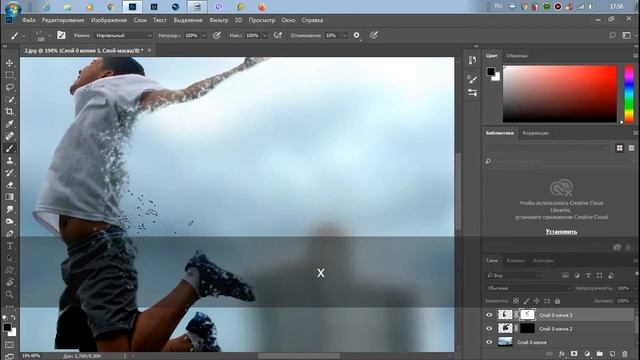Open the Search icon in options bar

point(612,36)
